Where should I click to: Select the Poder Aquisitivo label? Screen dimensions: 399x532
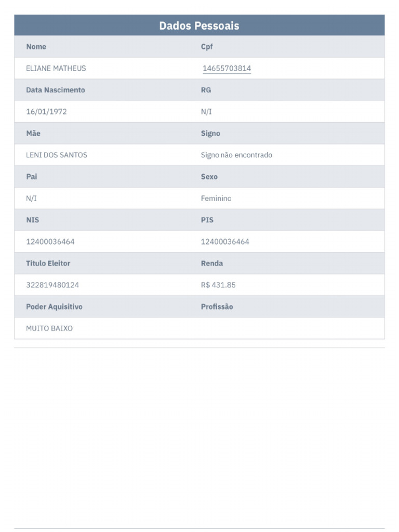[x=54, y=307]
